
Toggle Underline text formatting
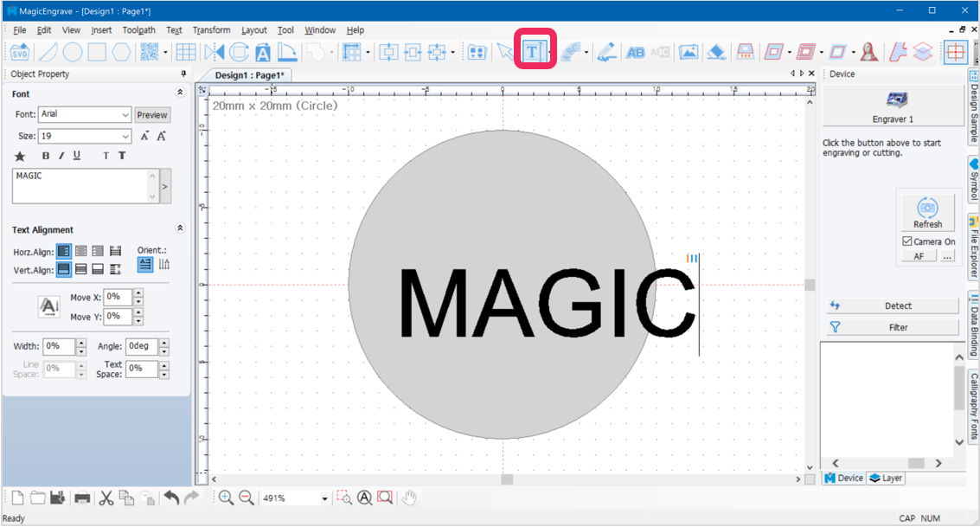click(x=77, y=156)
